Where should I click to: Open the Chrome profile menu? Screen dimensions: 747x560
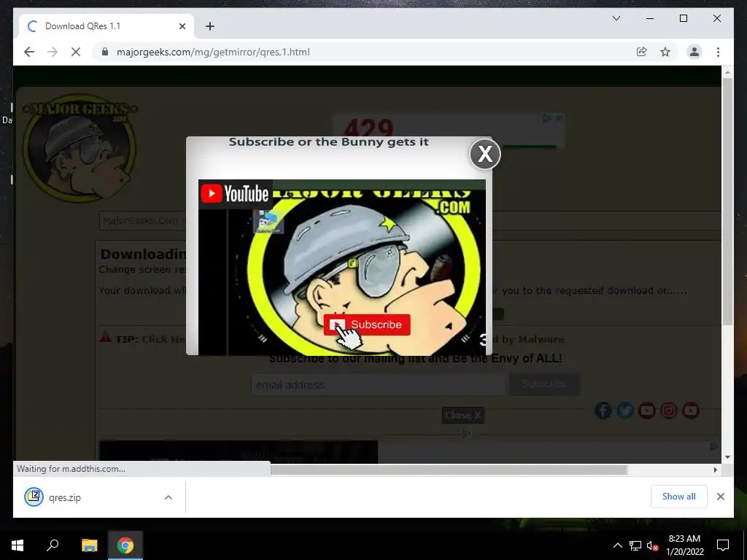[694, 52]
